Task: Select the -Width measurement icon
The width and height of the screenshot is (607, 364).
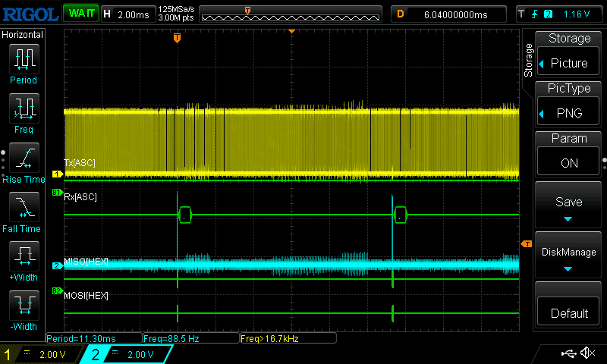Action: tap(23, 307)
